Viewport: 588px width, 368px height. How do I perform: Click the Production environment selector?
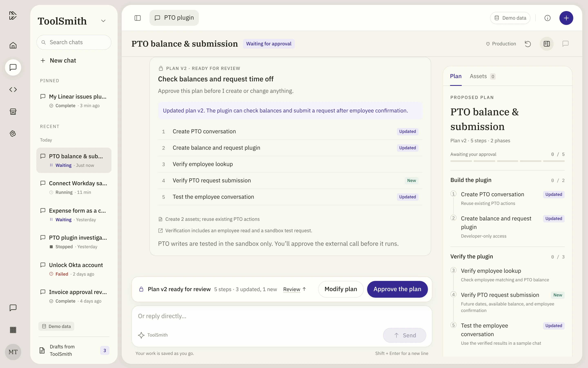coord(501,44)
